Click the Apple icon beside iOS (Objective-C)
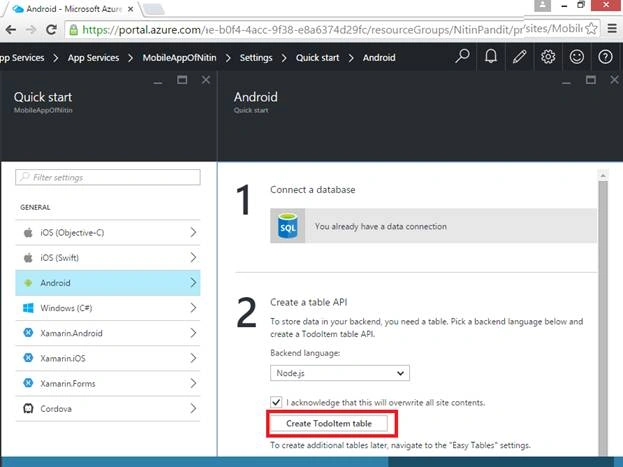The image size is (623, 467). pos(28,233)
